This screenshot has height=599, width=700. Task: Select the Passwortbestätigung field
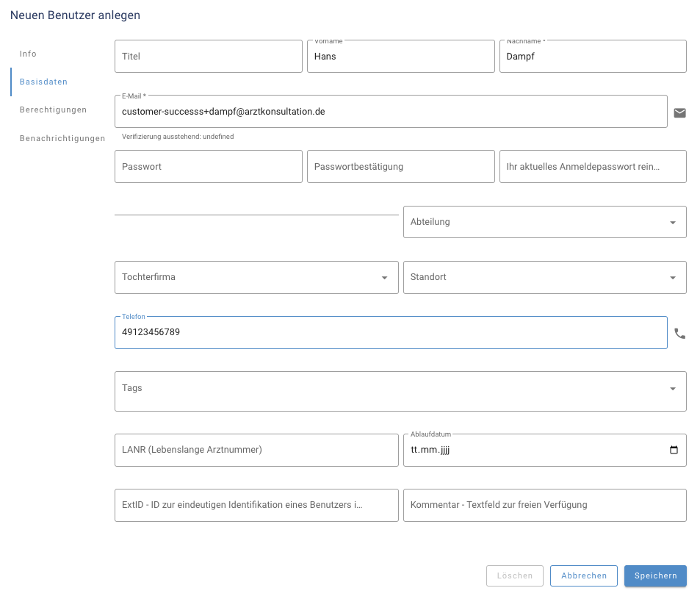pyautogui.click(x=400, y=167)
